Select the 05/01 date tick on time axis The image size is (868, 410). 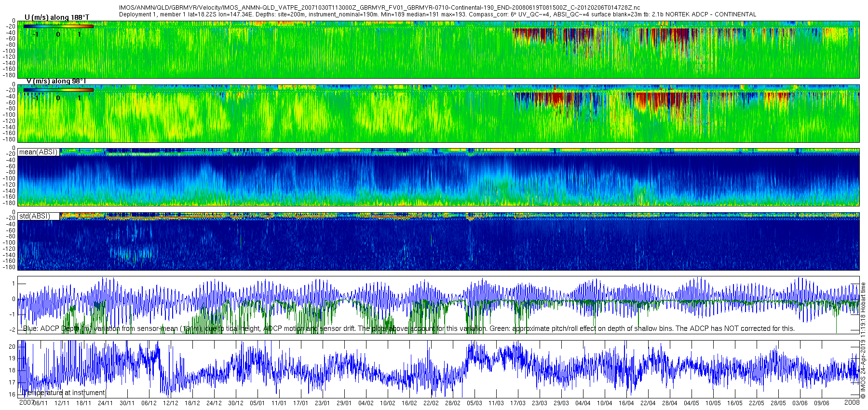click(x=257, y=403)
